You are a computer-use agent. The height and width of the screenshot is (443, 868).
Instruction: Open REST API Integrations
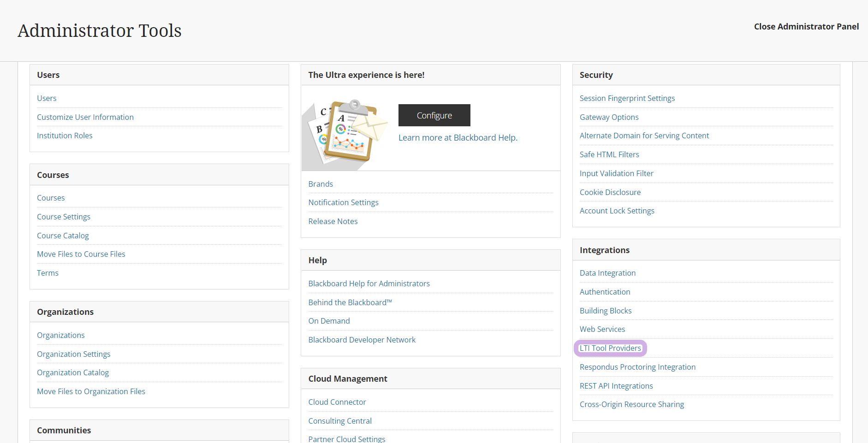coord(616,386)
